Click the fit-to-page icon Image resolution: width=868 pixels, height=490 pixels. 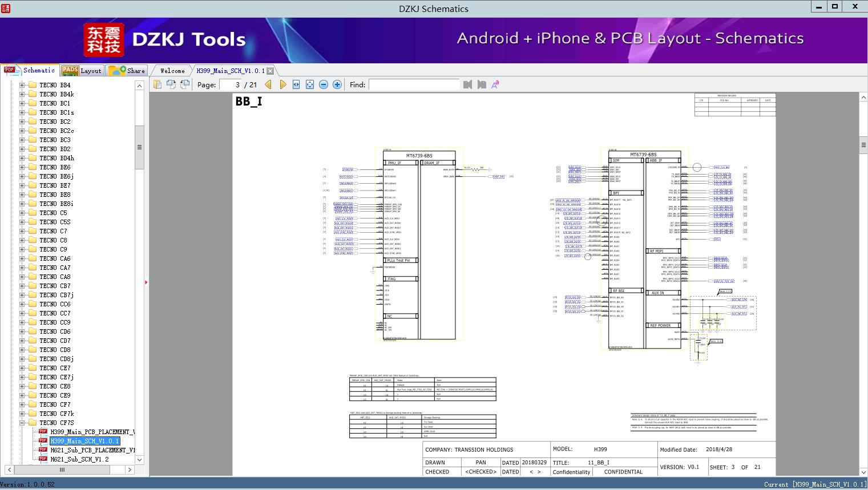tap(310, 84)
